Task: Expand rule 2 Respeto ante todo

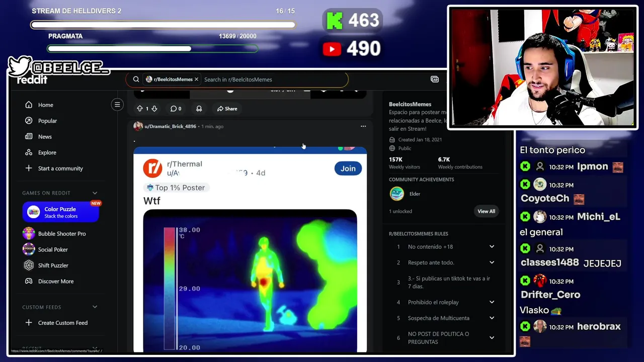Action: click(x=492, y=262)
